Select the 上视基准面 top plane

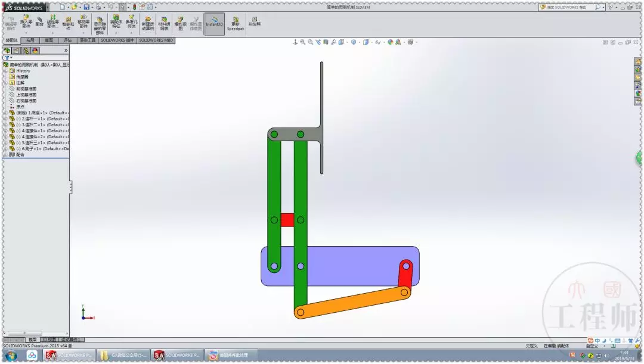26,95
